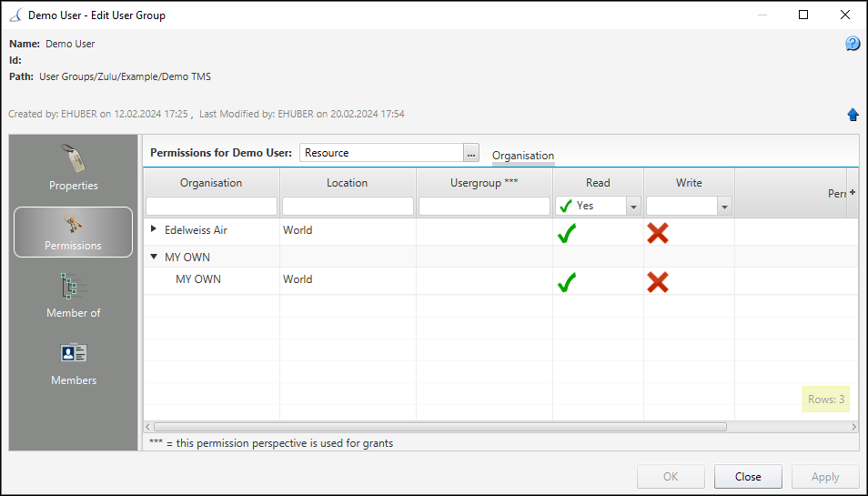Click the horizontal scrollbar thumb

pos(440,427)
